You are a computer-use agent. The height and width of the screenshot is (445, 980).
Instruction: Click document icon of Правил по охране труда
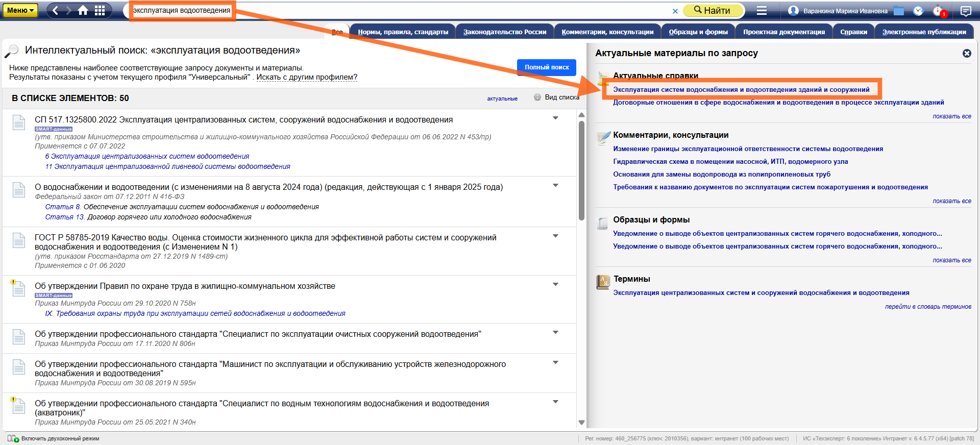[x=18, y=288]
